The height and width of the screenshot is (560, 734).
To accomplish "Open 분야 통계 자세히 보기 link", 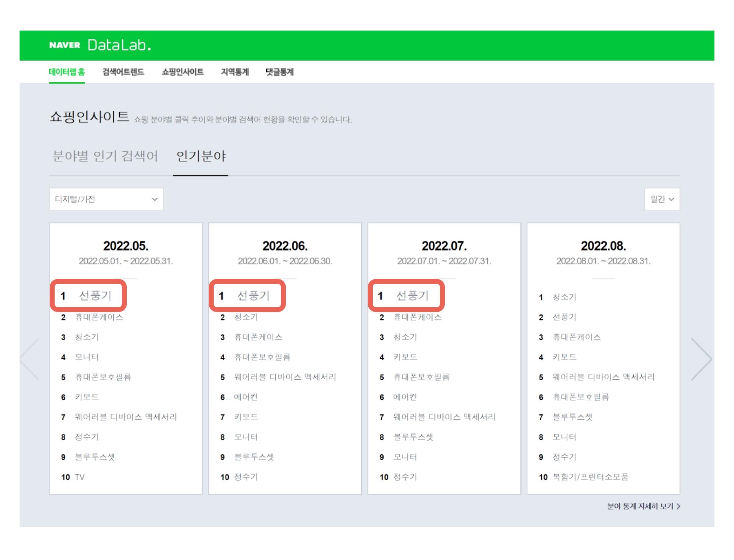I will pos(643,506).
